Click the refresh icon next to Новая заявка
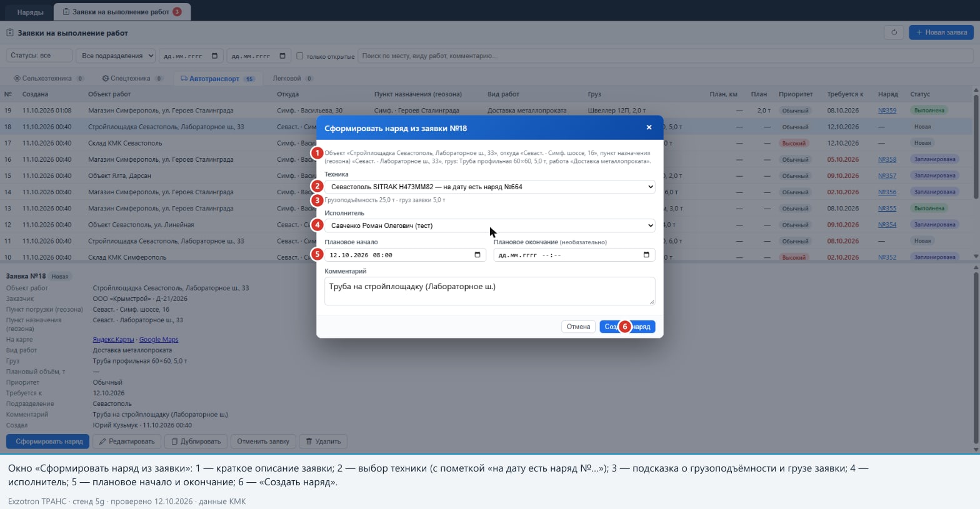 (894, 32)
